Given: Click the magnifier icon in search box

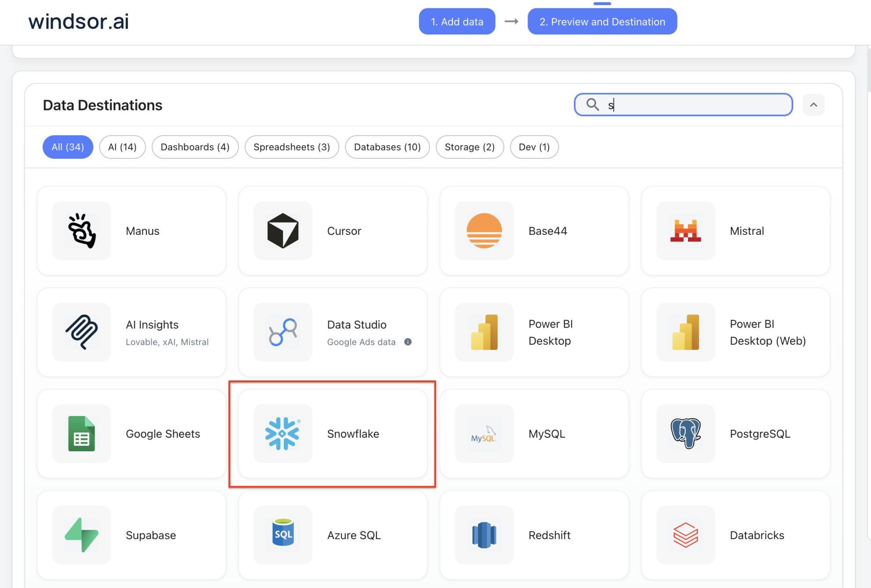Looking at the screenshot, I should tap(593, 104).
